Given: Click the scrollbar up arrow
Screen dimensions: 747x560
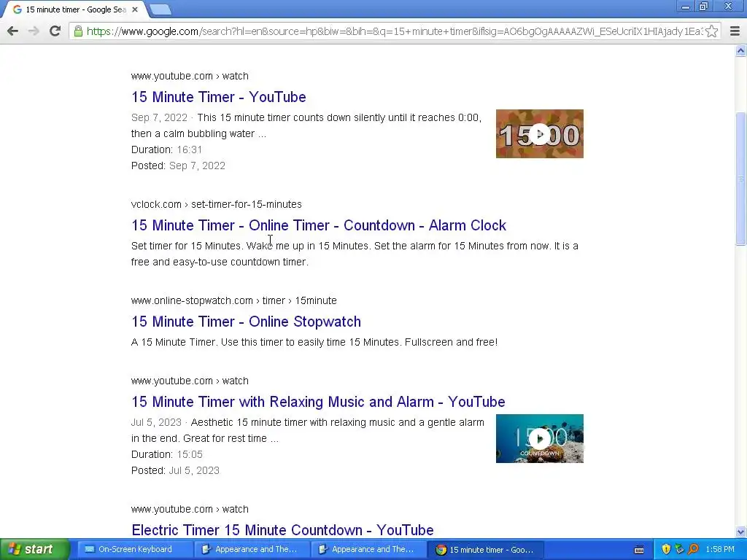Looking at the screenshot, I should click(741, 50).
